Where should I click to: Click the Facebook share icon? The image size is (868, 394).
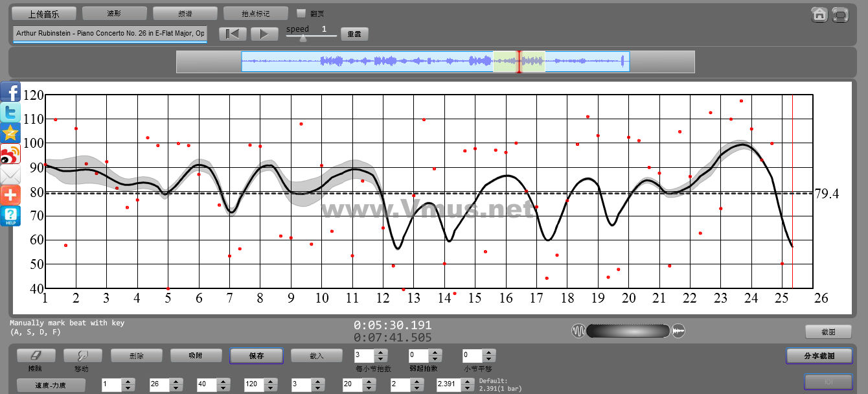(10, 92)
